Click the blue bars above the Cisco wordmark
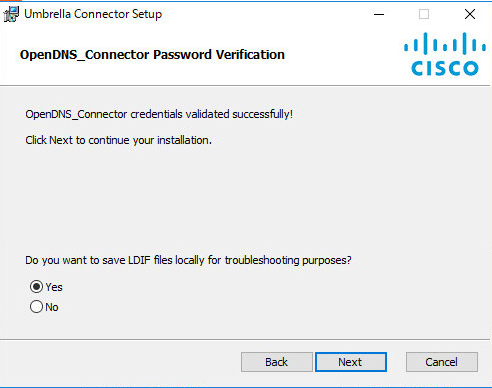 [445, 43]
